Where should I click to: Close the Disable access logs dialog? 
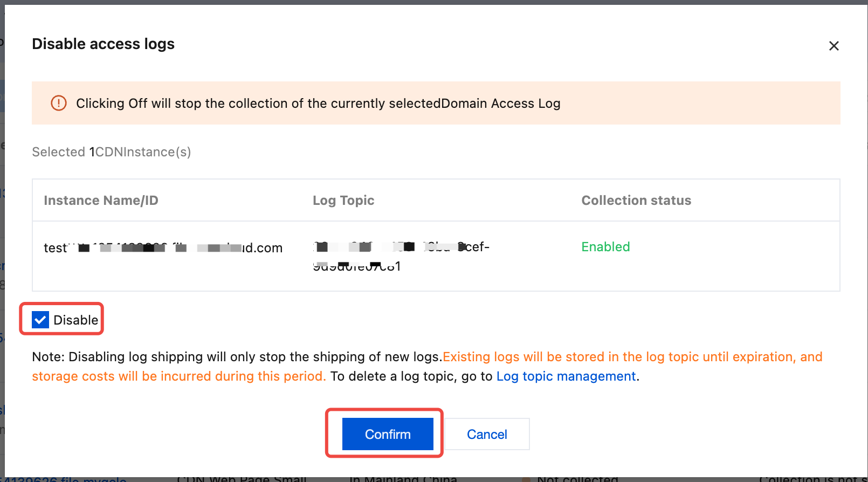(x=833, y=46)
